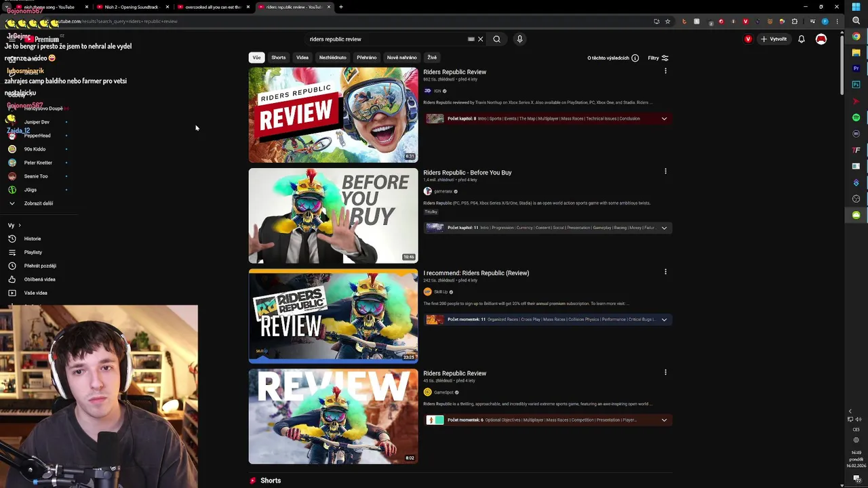The image size is (868, 488).
Task: Click the search magnifier button
Action: click(x=496, y=39)
